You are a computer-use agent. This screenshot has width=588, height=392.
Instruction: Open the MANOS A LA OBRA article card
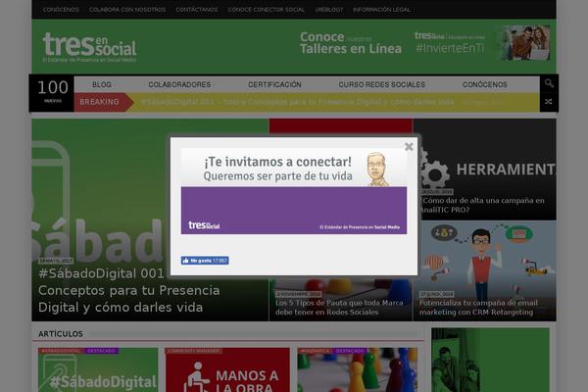(x=227, y=369)
